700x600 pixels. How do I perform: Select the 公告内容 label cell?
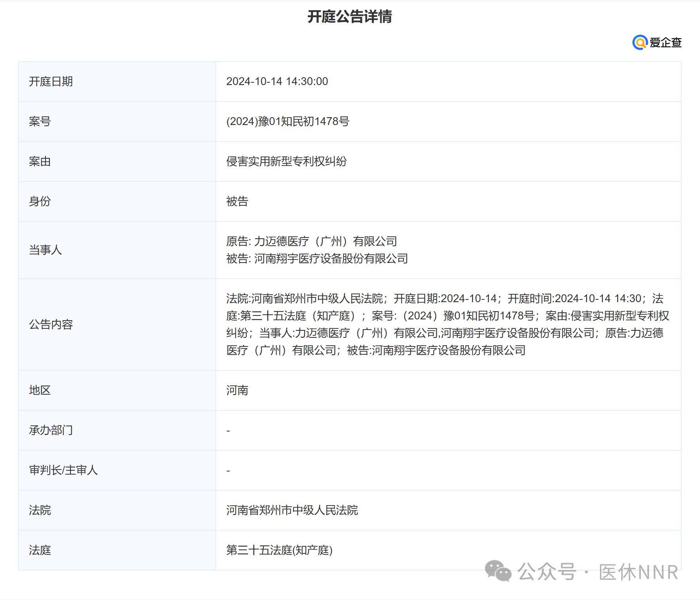pyautogui.click(x=117, y=324)
